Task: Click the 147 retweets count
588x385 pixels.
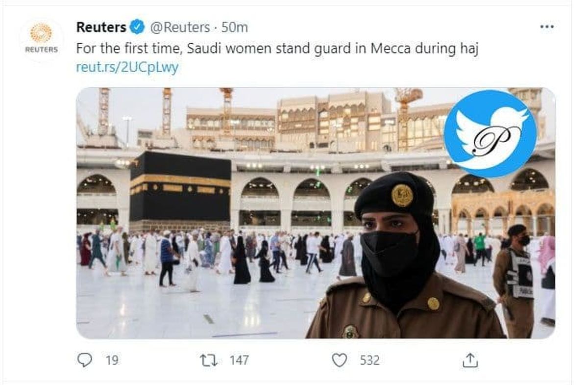Action: [x=240, y=360]
